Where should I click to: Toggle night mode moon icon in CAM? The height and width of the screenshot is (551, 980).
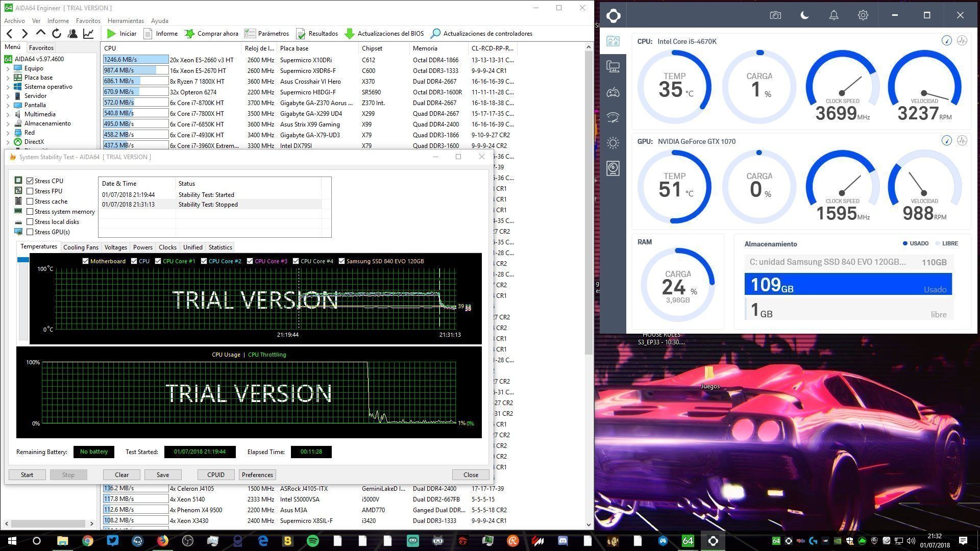click(805, 15)
